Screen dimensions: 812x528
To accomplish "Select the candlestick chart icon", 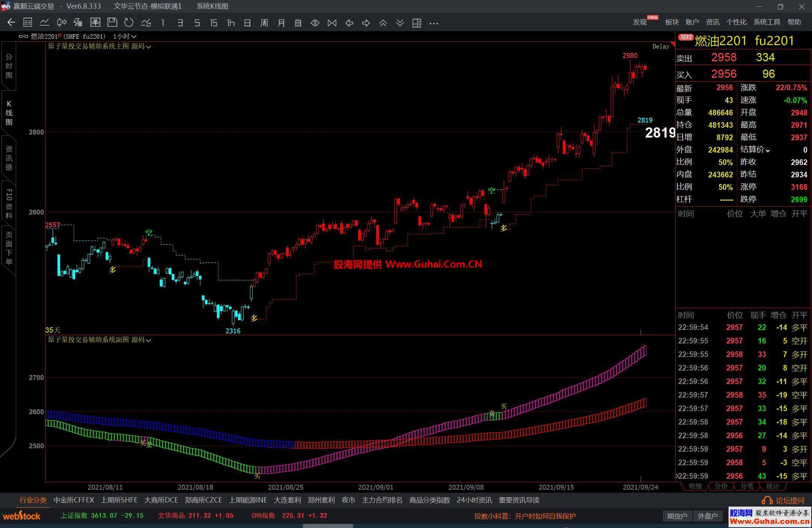I will click(x=62, y=23).
